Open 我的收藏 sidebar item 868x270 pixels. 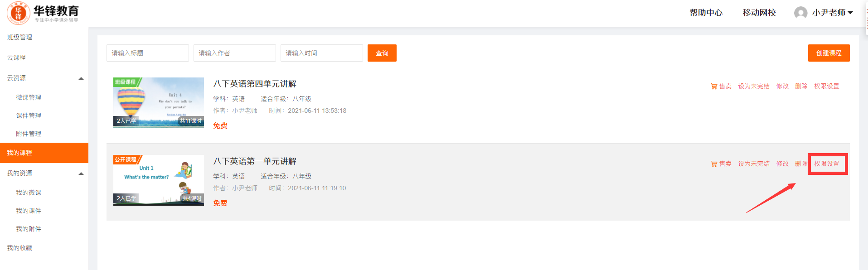pos(19,248)
